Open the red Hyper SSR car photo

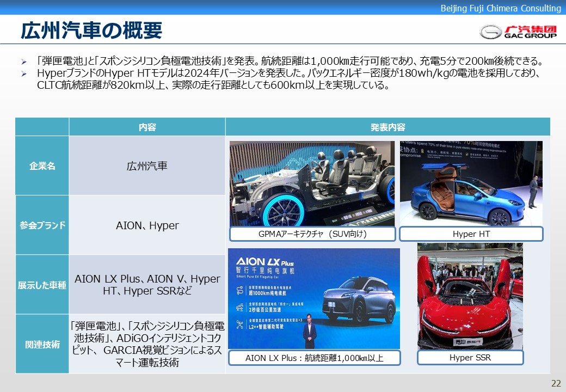tap(470, 296)
